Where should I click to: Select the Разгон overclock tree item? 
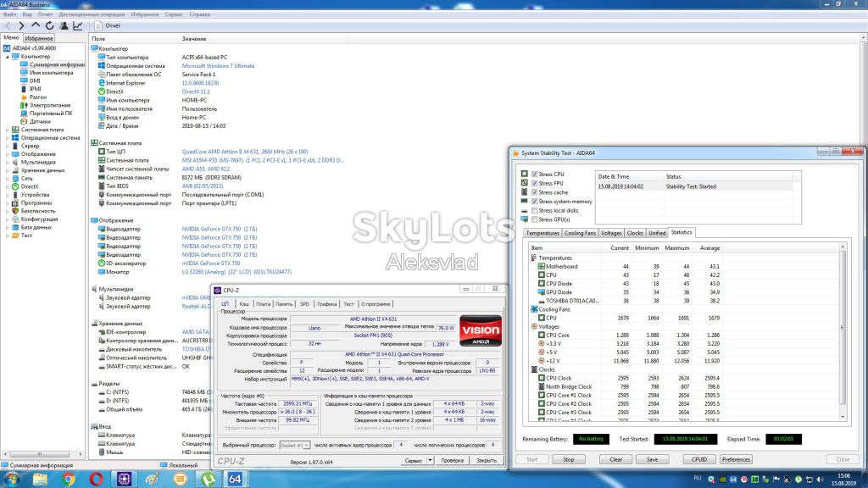coord(37,97)
